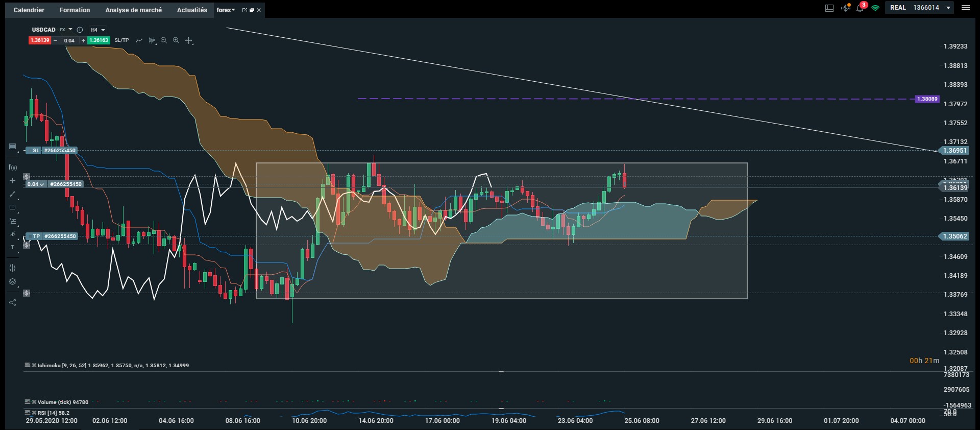Open the layers icon in sidebar

tap(13, 281)
